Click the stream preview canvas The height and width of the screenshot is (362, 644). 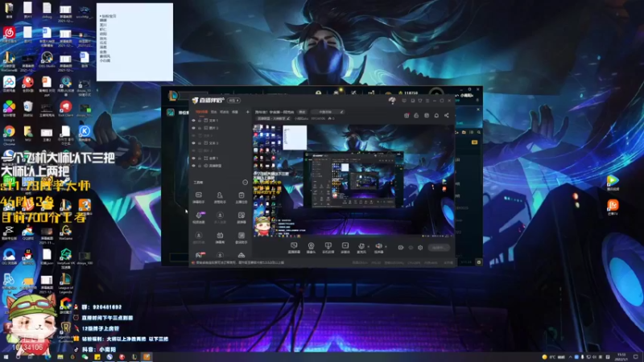[x=353, y=180]
